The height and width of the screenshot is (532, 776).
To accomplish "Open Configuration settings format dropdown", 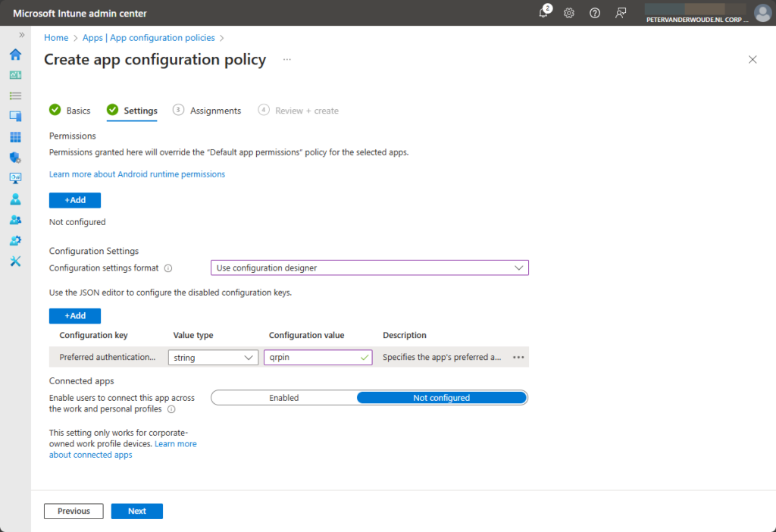I will point(369,268).
